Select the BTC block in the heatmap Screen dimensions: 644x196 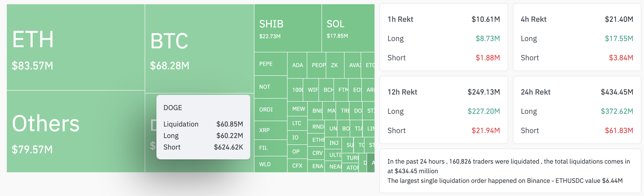[199, 49]
